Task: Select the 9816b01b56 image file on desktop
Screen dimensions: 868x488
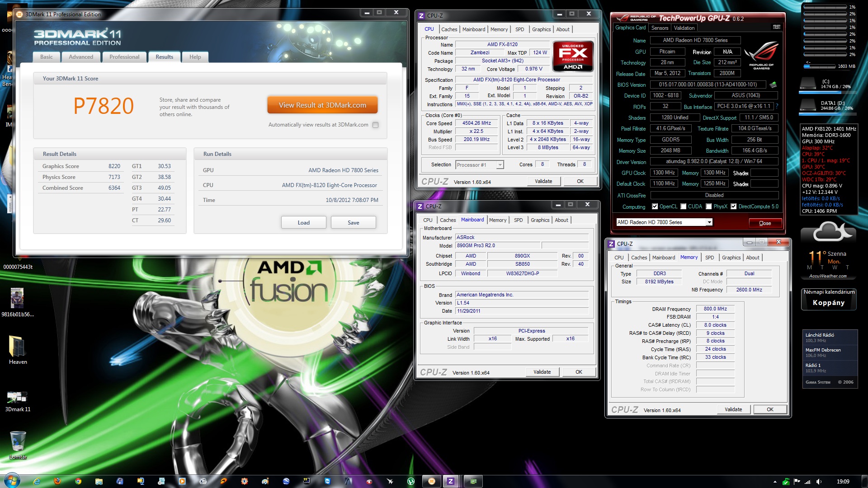Action: tap(17, 302)
